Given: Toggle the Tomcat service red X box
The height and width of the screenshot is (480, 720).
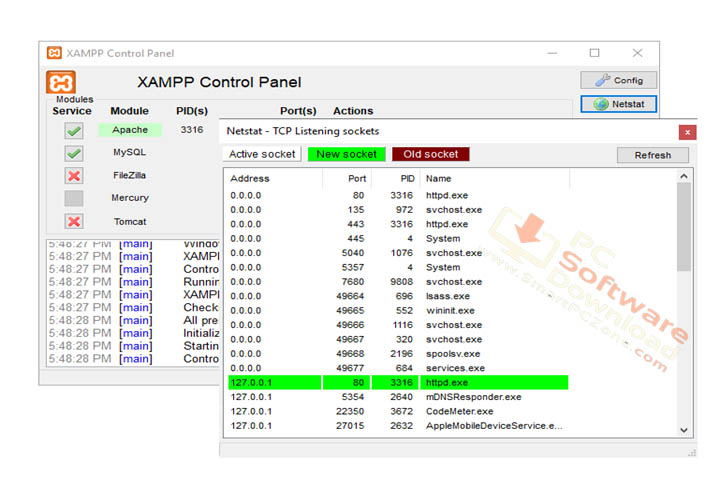Looking at the screenshot, I should [74, 221].
